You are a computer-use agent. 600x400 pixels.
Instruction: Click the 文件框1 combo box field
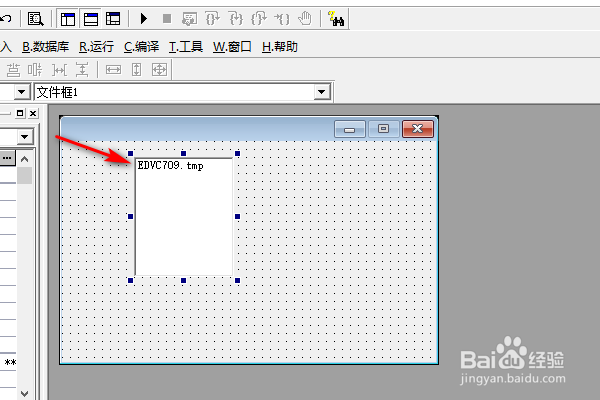point(183,92)
